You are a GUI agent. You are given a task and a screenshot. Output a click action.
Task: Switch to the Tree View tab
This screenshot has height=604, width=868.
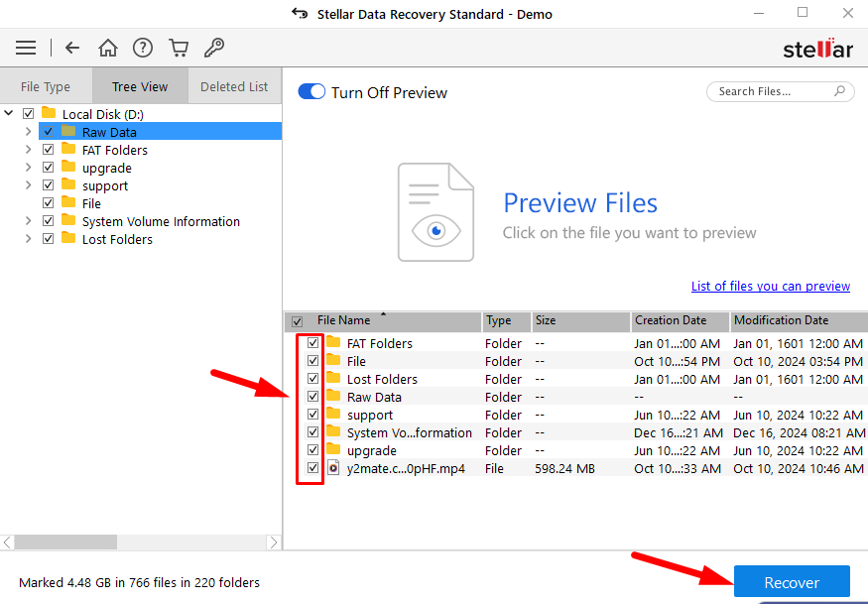pyautogui.click(x=140, y=86)
